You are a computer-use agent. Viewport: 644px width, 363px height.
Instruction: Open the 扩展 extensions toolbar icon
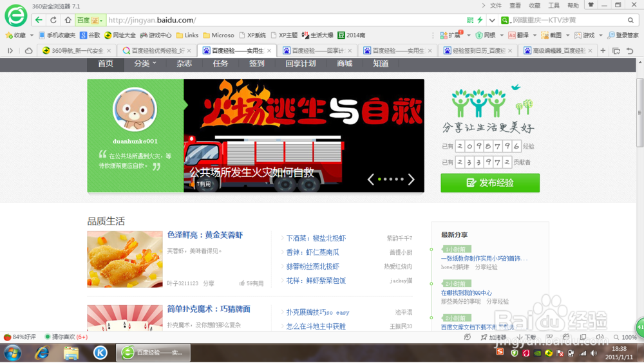coord(451,35)
